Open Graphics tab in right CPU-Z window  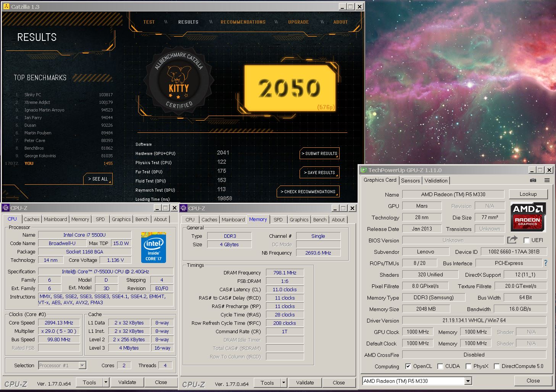[299, 219]
